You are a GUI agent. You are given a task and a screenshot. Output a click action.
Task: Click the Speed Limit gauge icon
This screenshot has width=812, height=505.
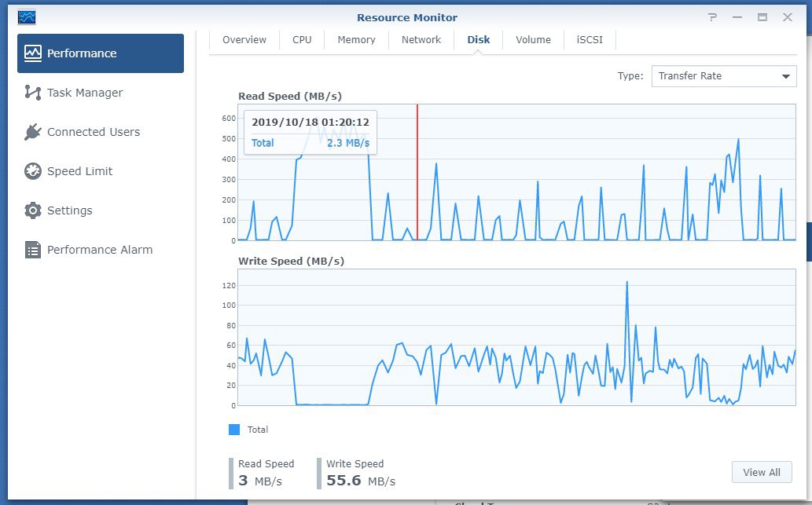pyautogui.click(x=33, y=171)
